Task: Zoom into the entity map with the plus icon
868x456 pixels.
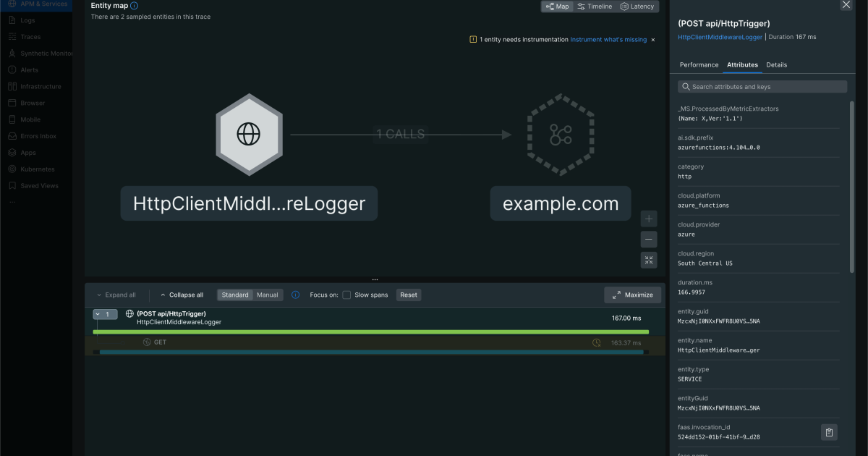Action: (x=648, y=218)
